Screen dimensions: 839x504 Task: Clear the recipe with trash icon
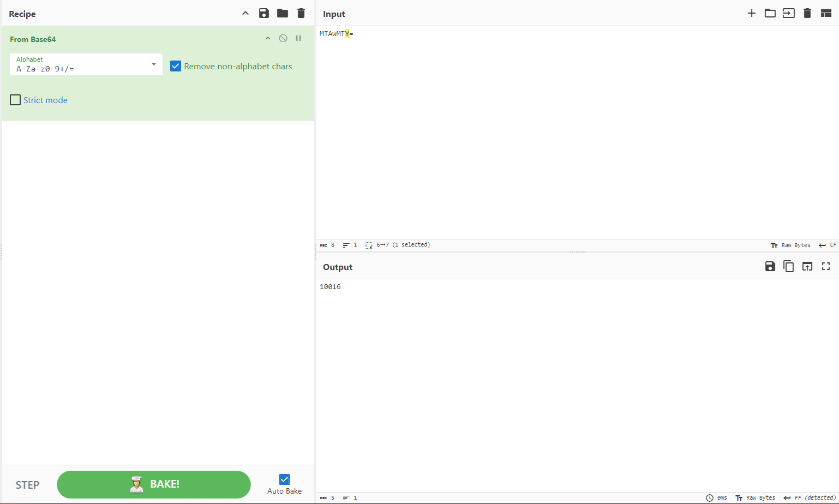pyautogui.click(x=301, y=14)
